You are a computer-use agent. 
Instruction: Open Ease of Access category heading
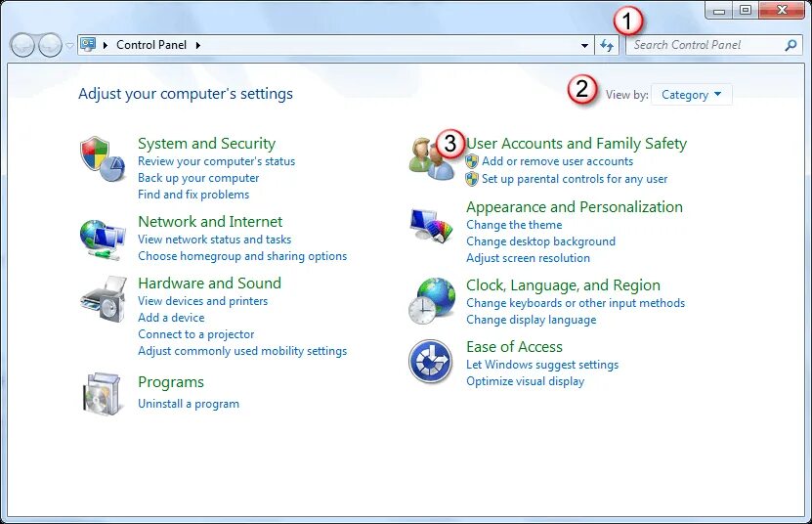(514, 347)
